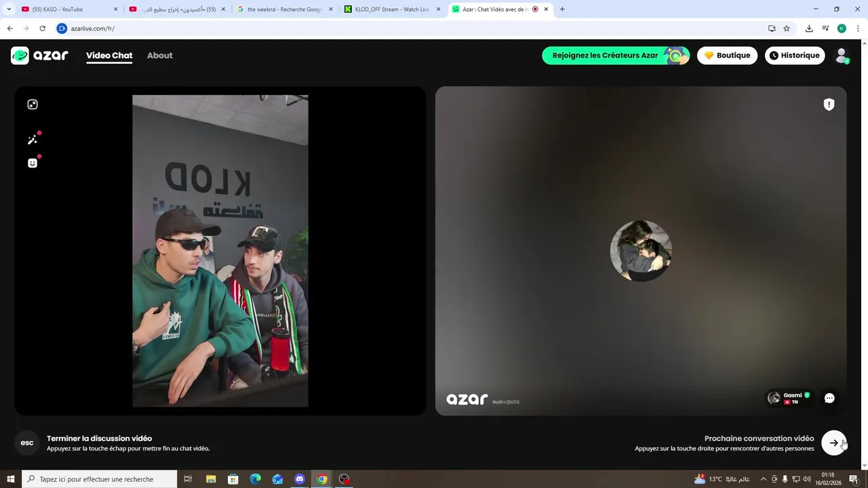Open the report shield icon on partner video
The width and height of the screenshot is (868, 488).
tap(829, 104)
